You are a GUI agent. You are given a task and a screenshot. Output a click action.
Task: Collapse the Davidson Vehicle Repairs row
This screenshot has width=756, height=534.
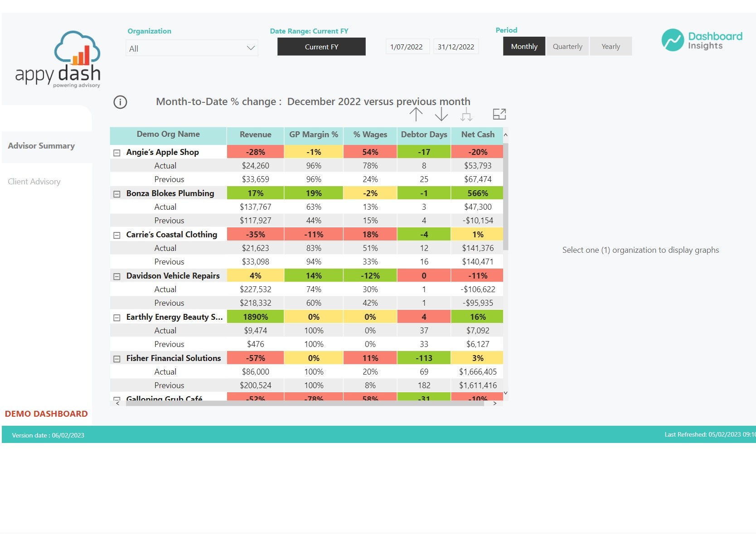tap(117, 276)
